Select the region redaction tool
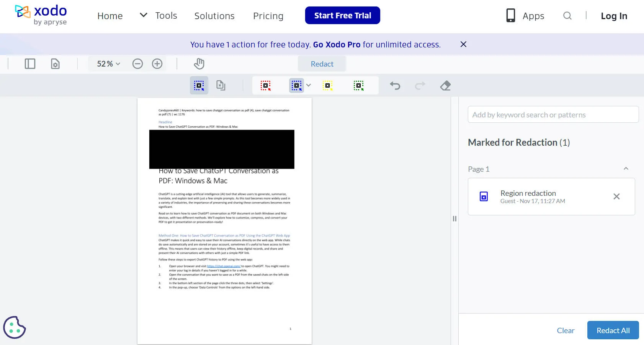The height and width of the screenshot is (345, 644). coord(199,85)
